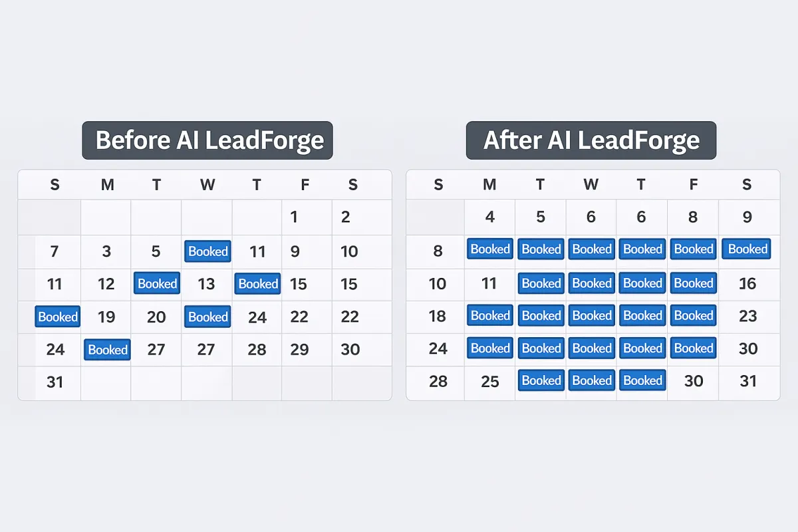Select date 1 in the Before calendar
This screenshot has height=532, width=798.
coord(294,217)
